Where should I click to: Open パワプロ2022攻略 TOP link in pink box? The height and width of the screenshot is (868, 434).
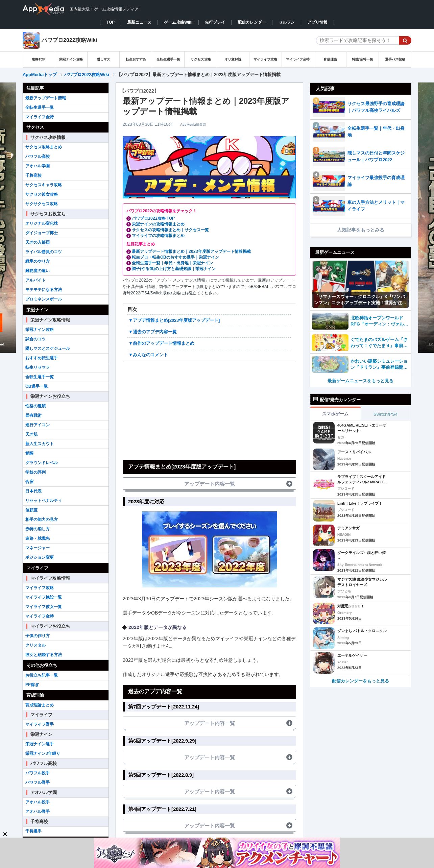[x=153, y=218]
